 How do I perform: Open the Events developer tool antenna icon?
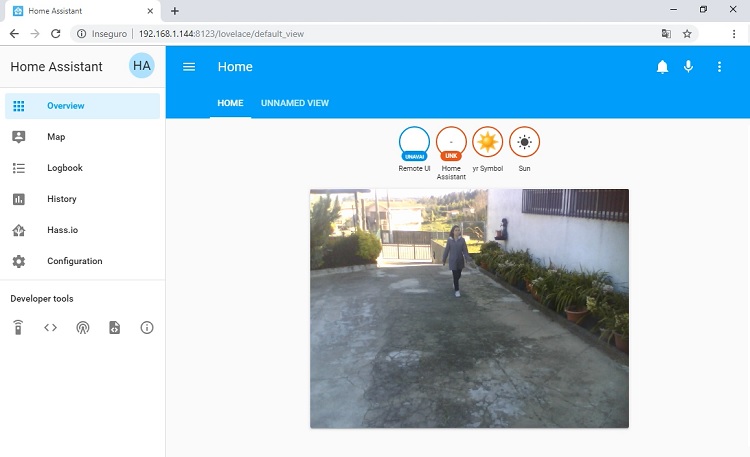[82, 327]
